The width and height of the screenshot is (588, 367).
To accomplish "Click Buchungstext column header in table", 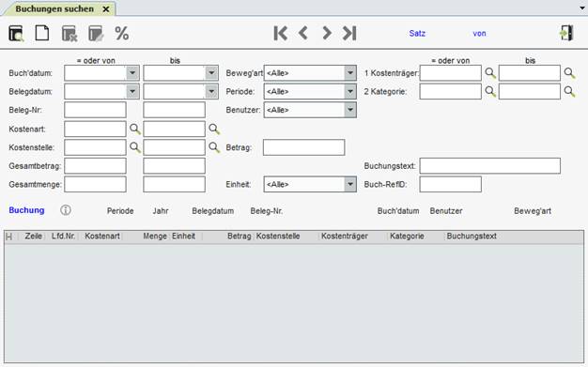I will coord(472,237).
